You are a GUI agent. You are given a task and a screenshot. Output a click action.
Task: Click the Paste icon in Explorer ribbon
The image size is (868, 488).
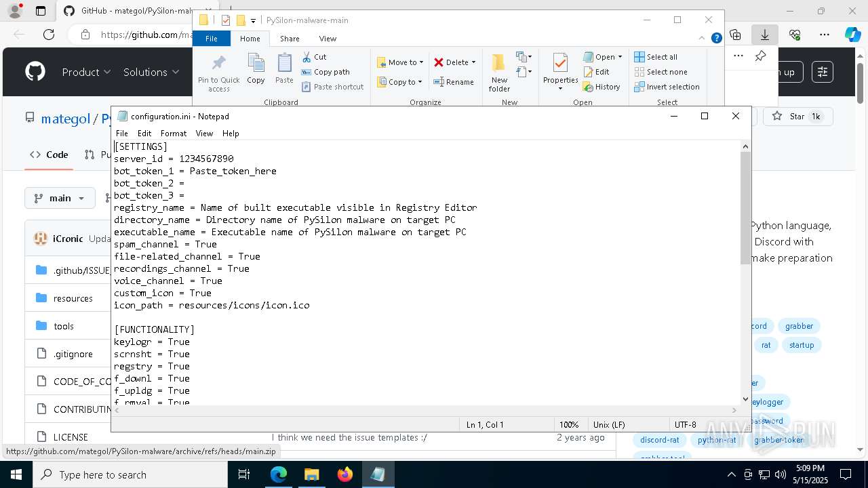(x=284, y=69)
